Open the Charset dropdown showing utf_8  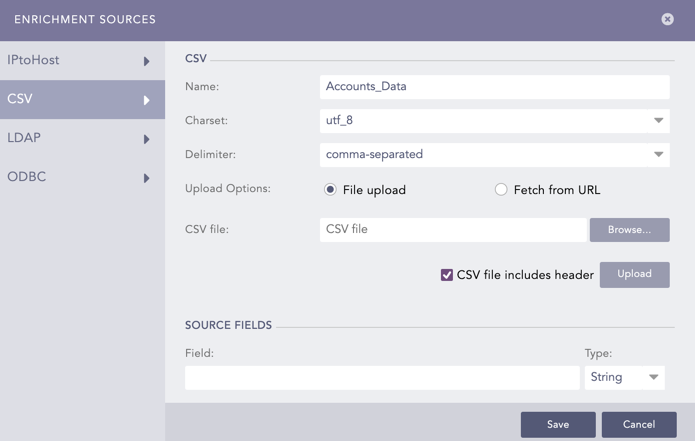[x=495, y=121]
